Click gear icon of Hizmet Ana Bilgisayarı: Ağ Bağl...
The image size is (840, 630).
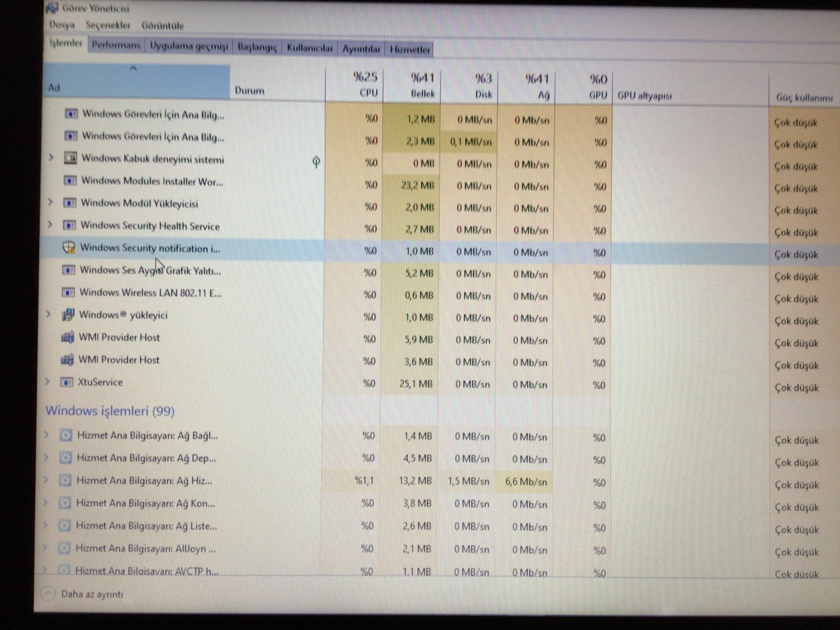tap(66, 435)
